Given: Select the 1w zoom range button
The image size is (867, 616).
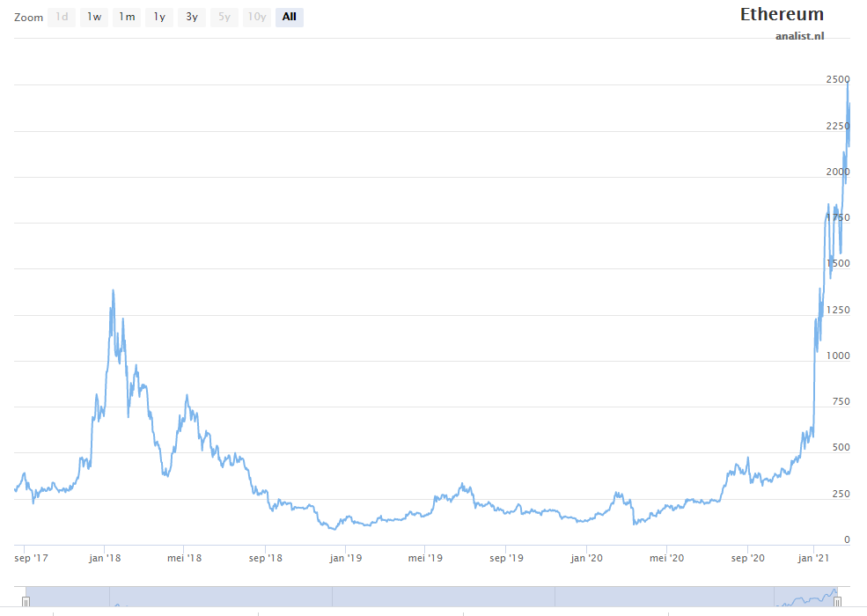Looking at the screenshot, I should click(94, 17).
